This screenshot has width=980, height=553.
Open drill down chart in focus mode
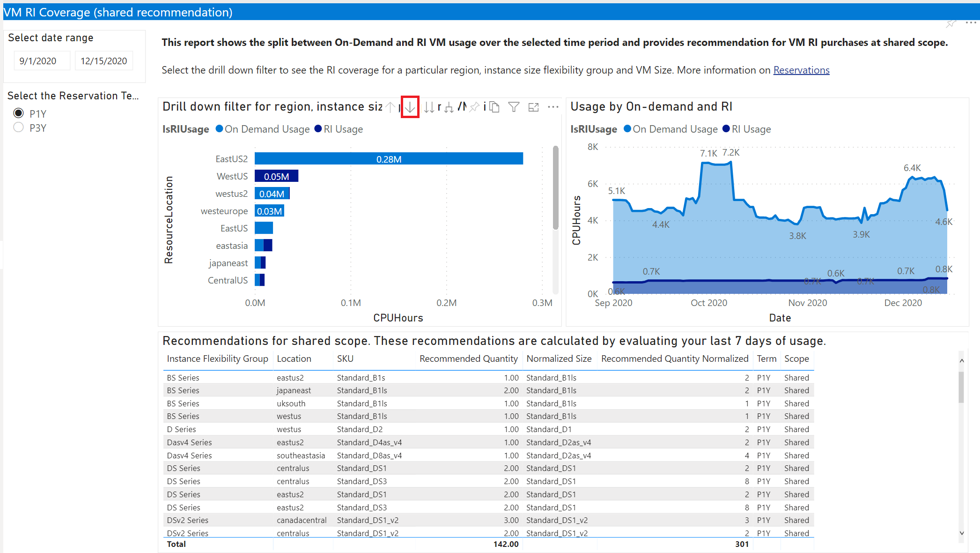tap(533, 107)
